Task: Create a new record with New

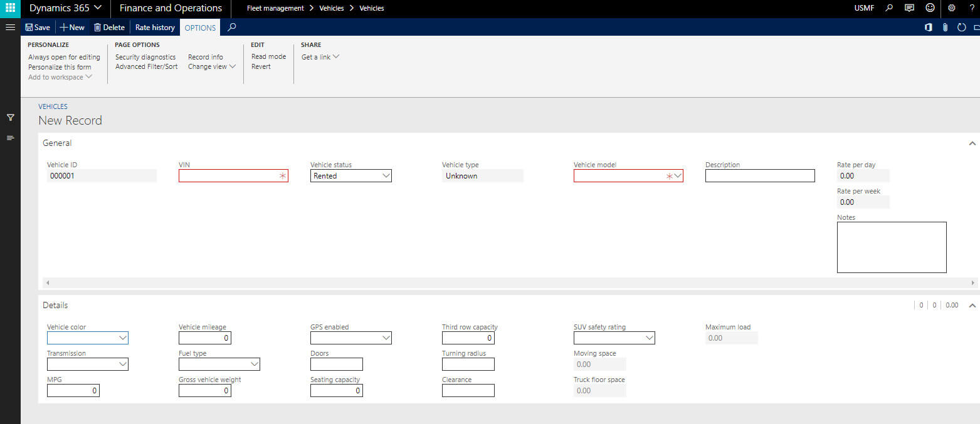Action: [72, 27]
